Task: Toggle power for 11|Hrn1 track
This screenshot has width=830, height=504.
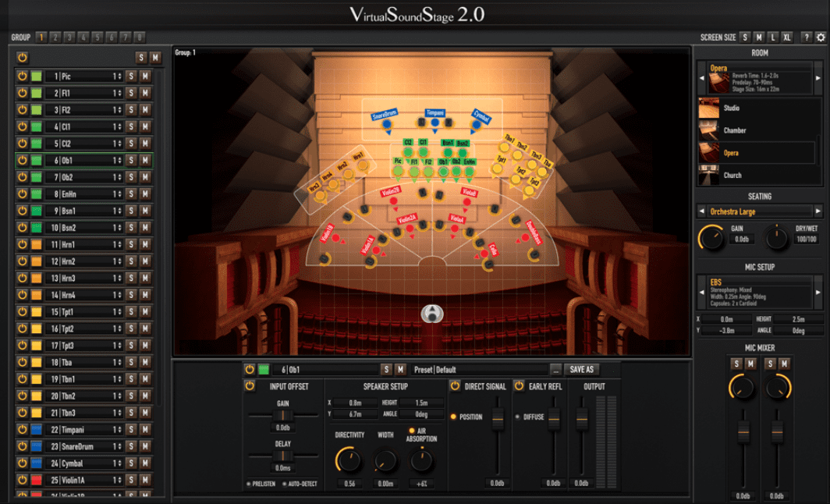Action: [x=22, y=244]
